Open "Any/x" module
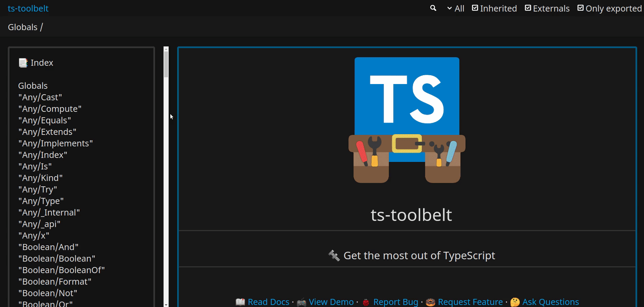Viewport: 644px width, 307px height. pyautogui.click(x=34, y=236)
